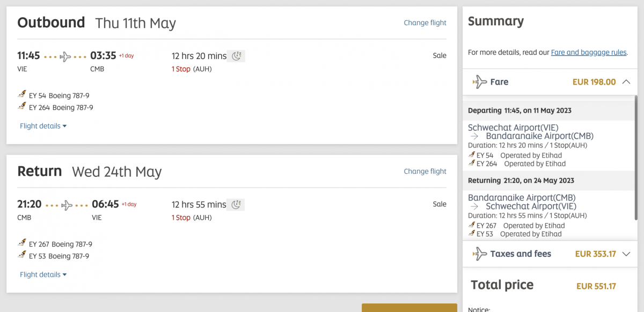Collapse the Fare section chevron
This screenshot has height=312, width=644.
click(626, 82)
